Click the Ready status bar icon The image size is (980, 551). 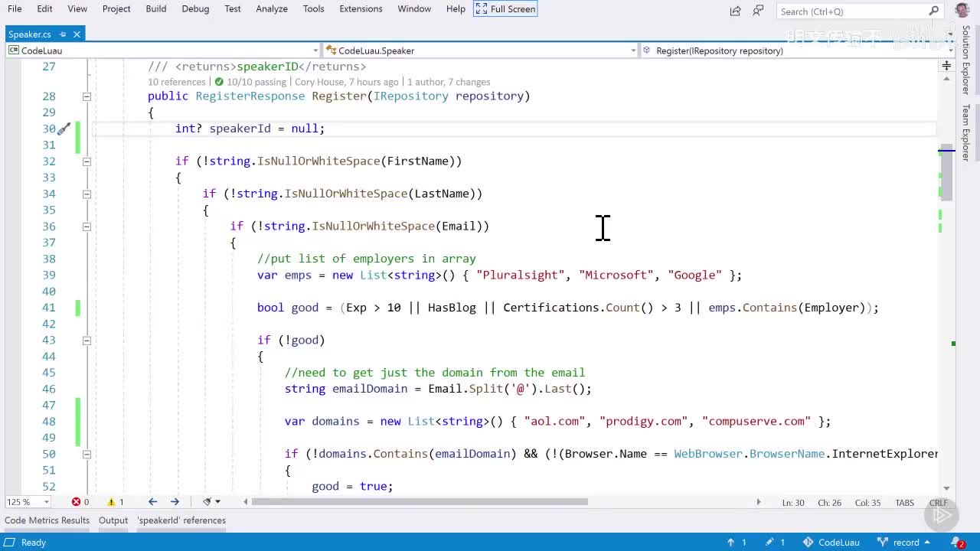point(10,542)
